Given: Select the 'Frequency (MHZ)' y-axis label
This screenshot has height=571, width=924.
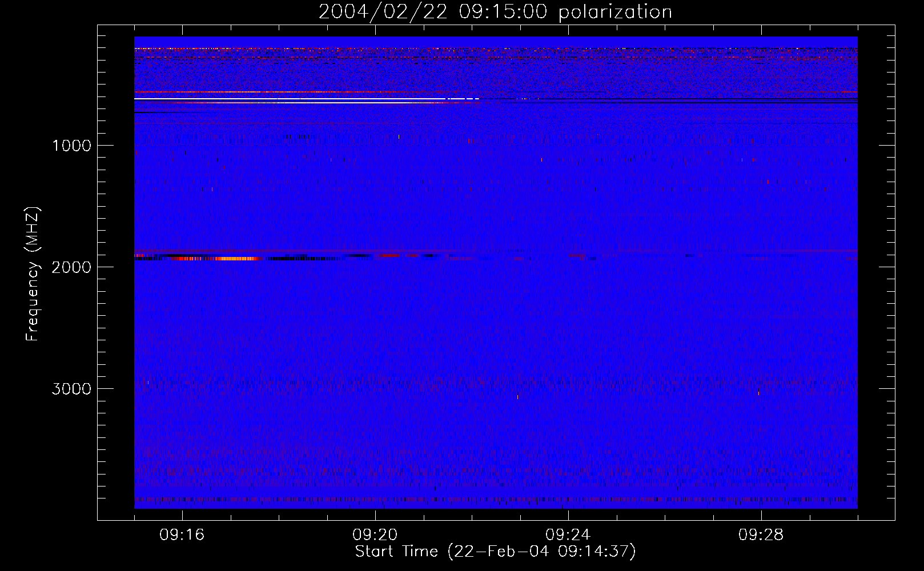Looking at the screenshot, I should pos(33,274).
